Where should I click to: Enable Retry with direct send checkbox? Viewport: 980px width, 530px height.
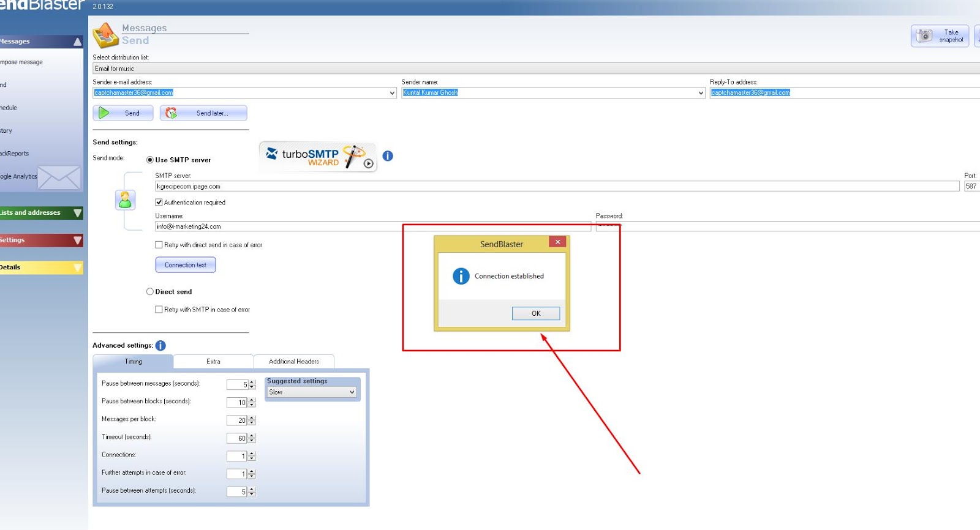(159, 245)
